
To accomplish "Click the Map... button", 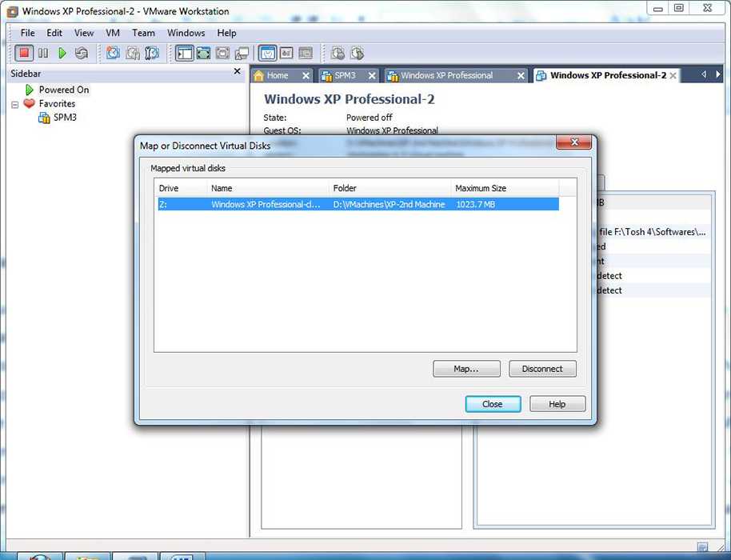I will point(466,369).
